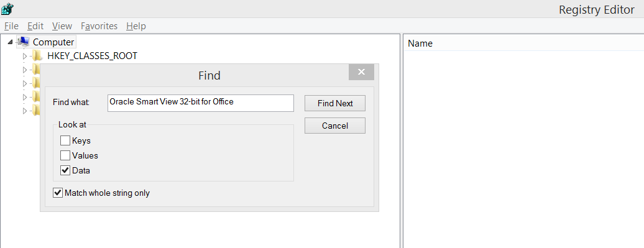Enable the Keys checkbox
This screenshot has height=248, width=644.
(x=65, y=141)
